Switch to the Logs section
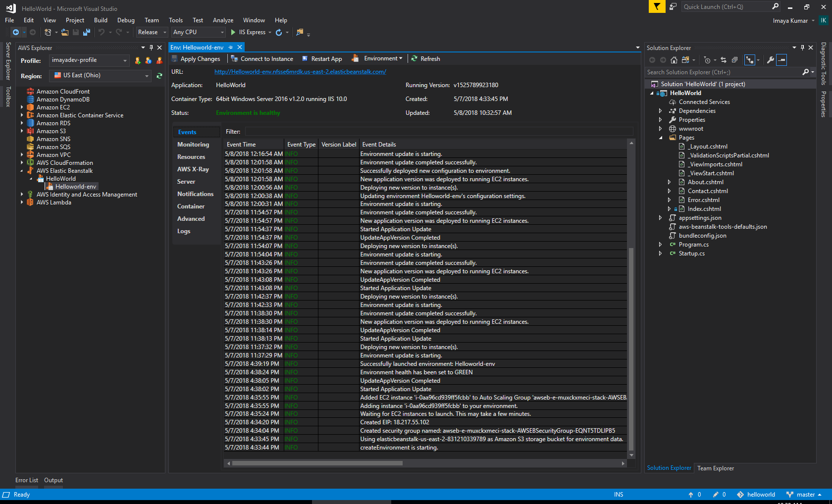Image resolution: width=832 pixels, height=504 pixels. click(x=184, y=231)
